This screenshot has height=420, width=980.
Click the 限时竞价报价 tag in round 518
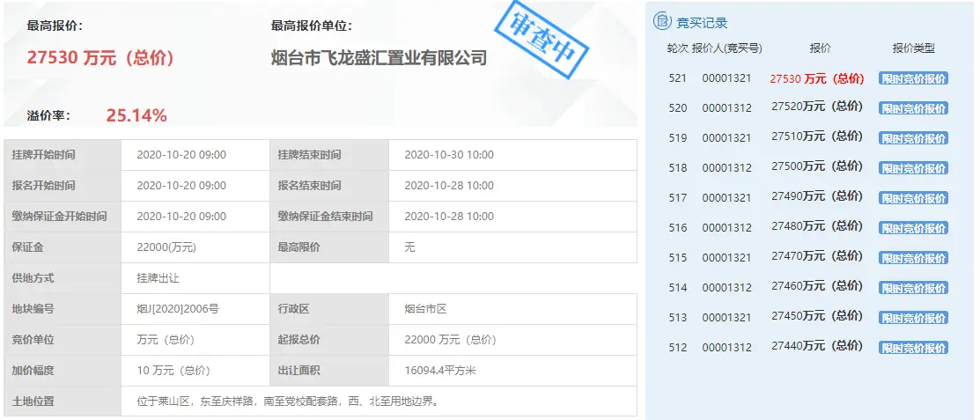point(914,169)
